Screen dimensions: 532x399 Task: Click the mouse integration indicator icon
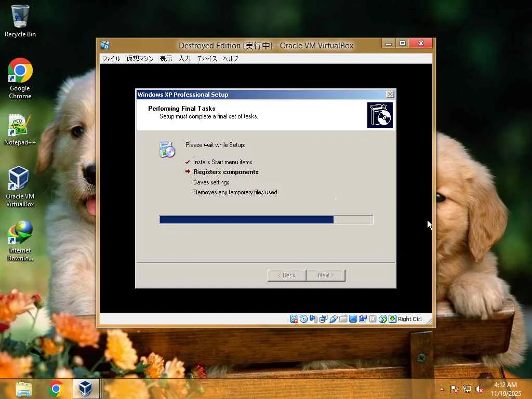click(382, 319)
